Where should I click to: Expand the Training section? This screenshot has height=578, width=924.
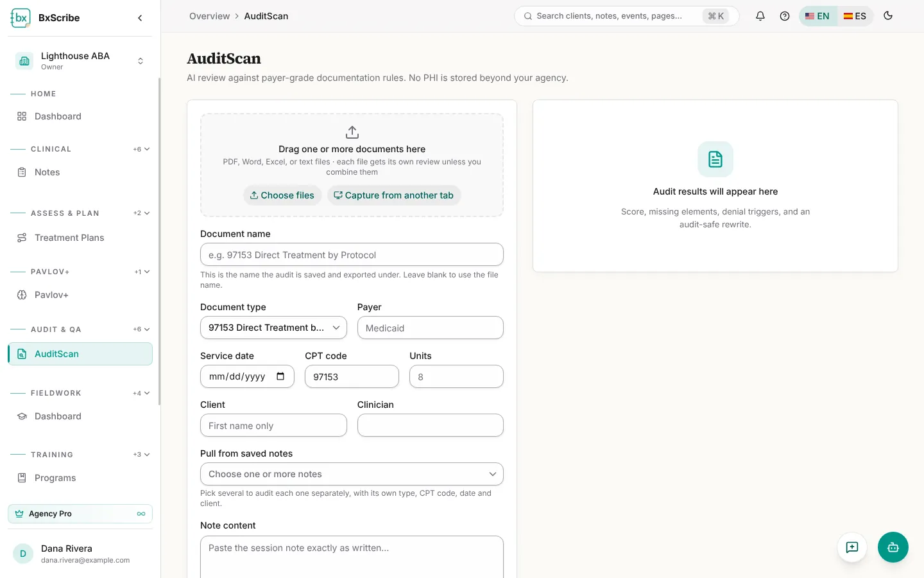click(x=142, y=455)
